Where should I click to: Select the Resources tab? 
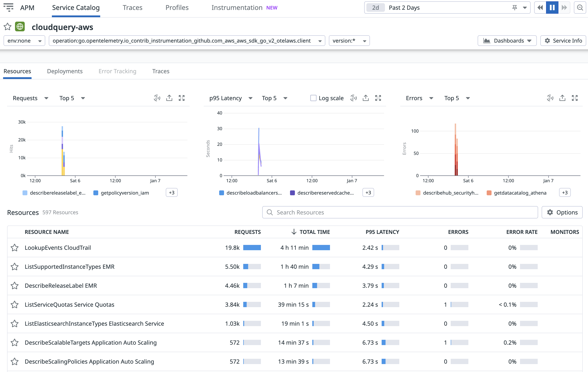tap(17, 71)
